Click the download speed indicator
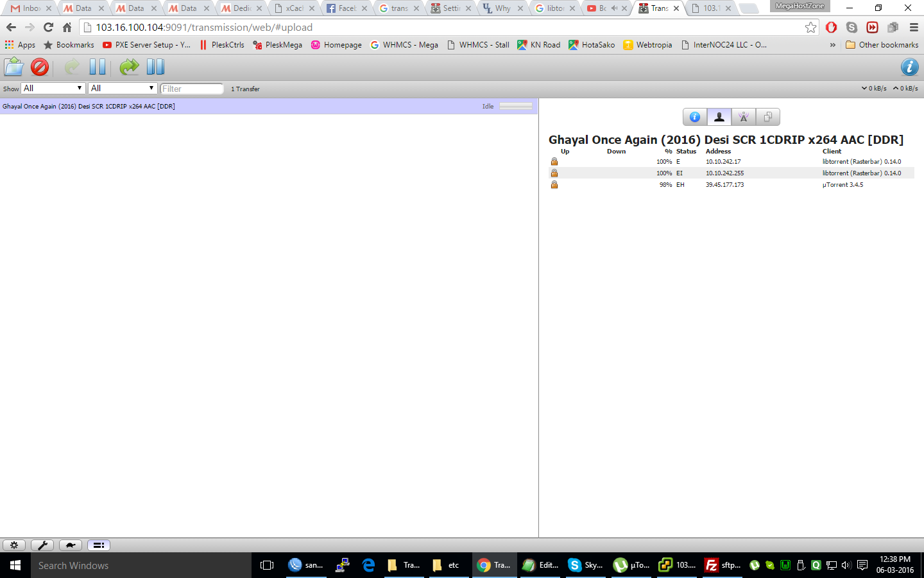The image size is (924, 578). pyautogui.click(x=874, y=89)
